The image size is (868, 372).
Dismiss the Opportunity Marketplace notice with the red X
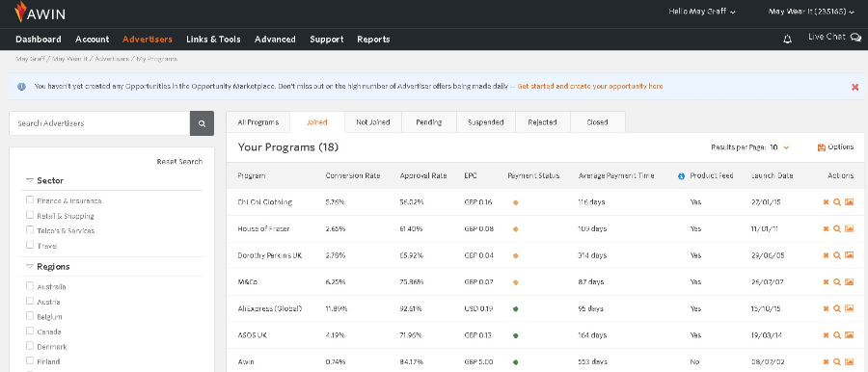click(x=854, y=87)
